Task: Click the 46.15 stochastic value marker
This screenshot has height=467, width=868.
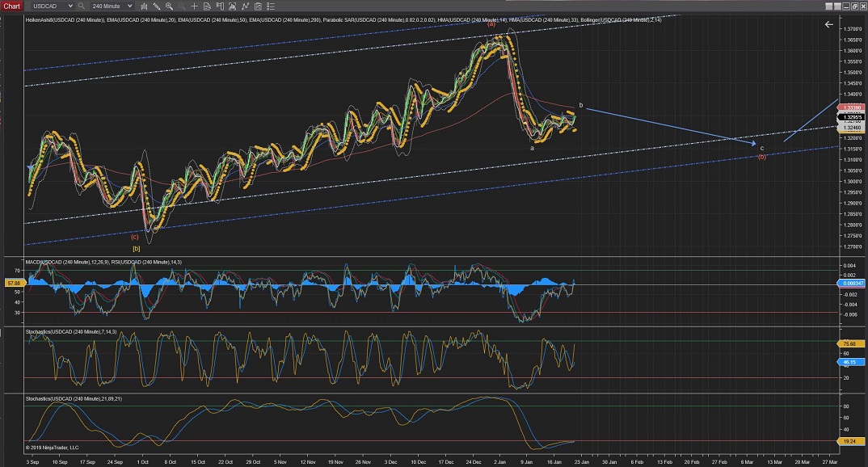Action: point(851,362)
